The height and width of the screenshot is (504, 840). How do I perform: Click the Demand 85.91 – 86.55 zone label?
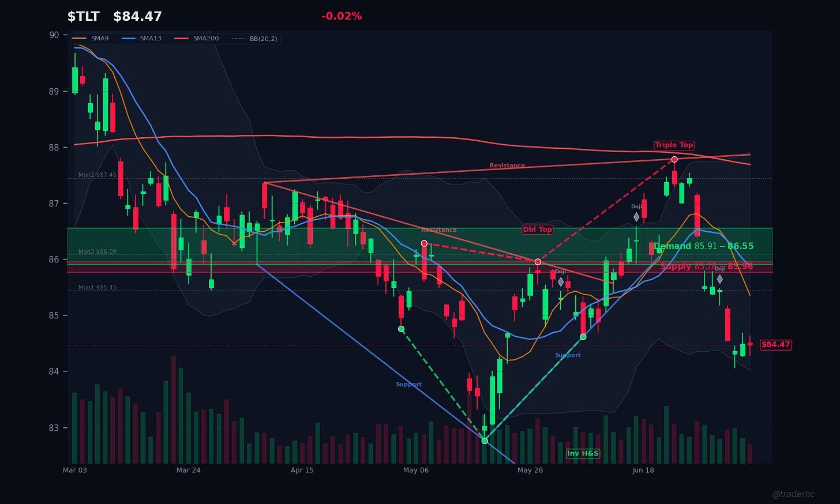pyautogui.click(x=703, y=246)
